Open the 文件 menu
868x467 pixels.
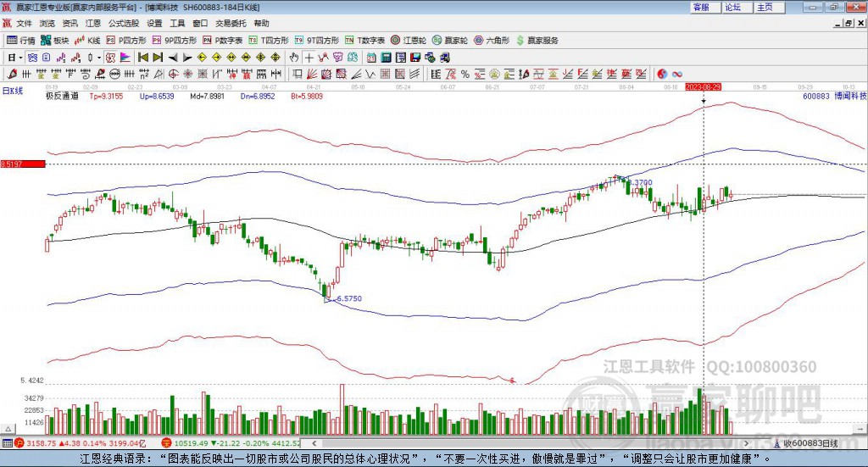coord(25,23)
